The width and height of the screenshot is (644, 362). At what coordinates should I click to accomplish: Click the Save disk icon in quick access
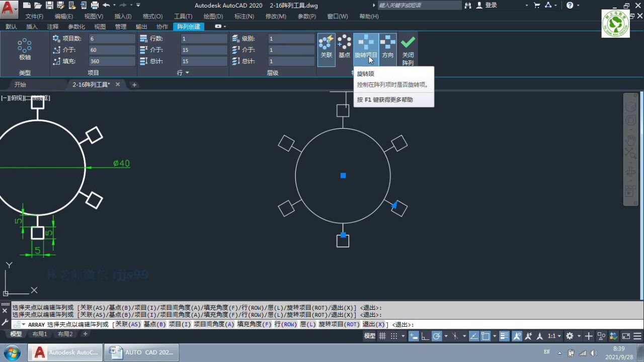coord(49,5)
